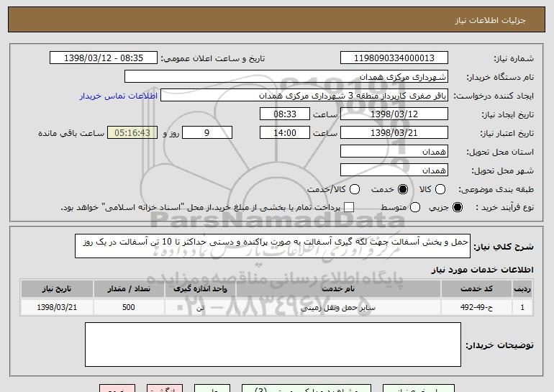Click the service name سایر حمل ونقل زمینی
This screenshot has height=392, width=554.
pyautogui.click(x=337, y=308)
